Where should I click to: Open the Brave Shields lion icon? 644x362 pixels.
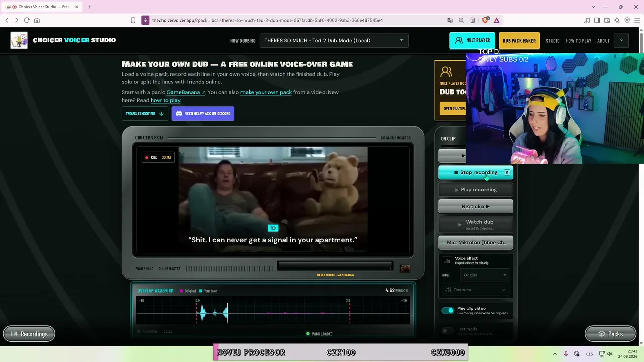pyautogui.click(x=485, y=20)
